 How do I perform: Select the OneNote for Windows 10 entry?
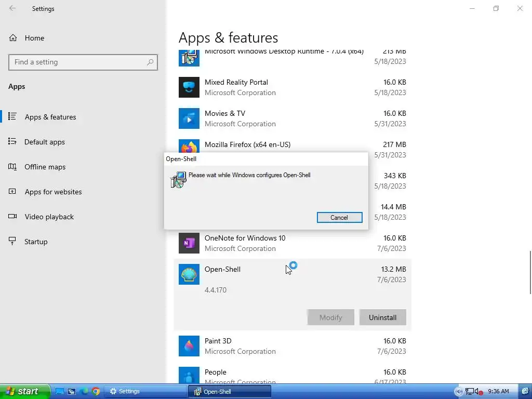click(x=245, y=238)
